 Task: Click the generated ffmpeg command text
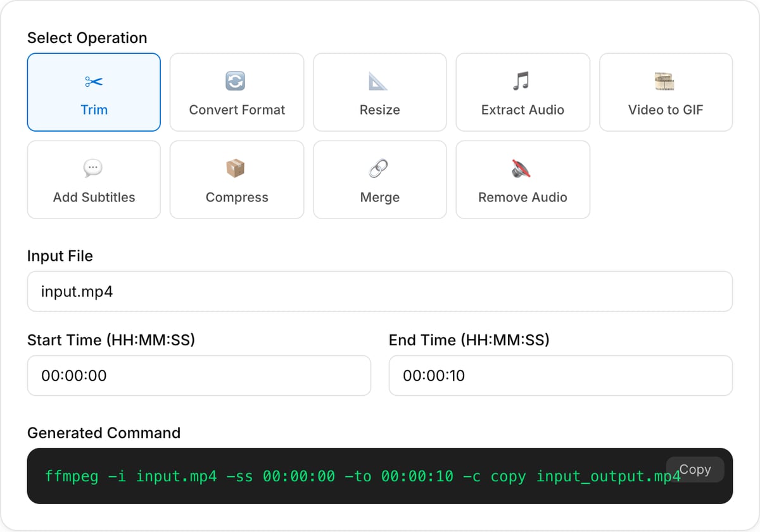pyautogui.click(x=362, y=476)
